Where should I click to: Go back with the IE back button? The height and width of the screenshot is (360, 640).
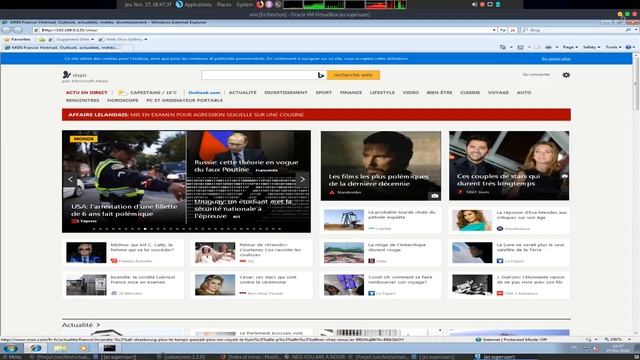pyautogui.click(x=7, y=30)
